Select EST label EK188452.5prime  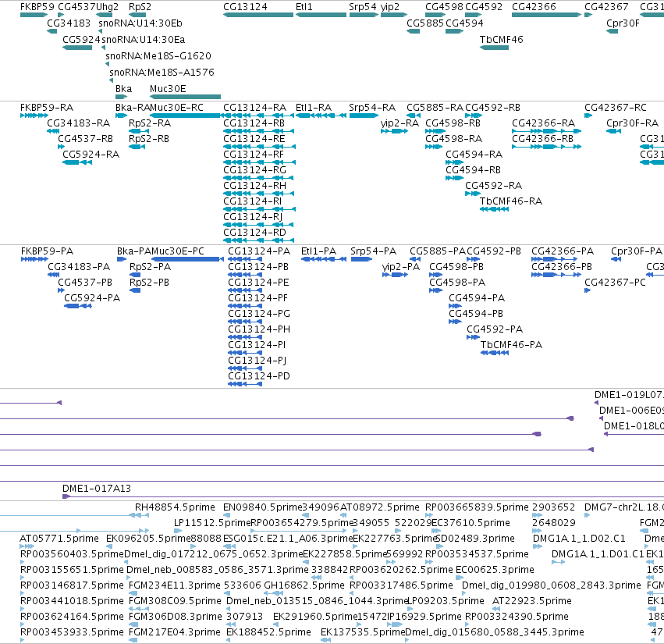(x=268, y=632)
